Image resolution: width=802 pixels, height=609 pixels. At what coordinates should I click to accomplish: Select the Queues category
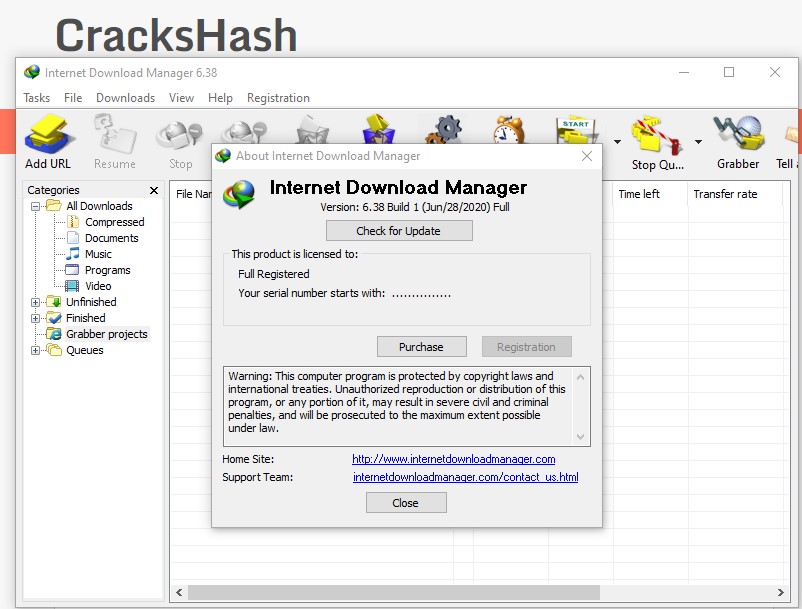84,350
